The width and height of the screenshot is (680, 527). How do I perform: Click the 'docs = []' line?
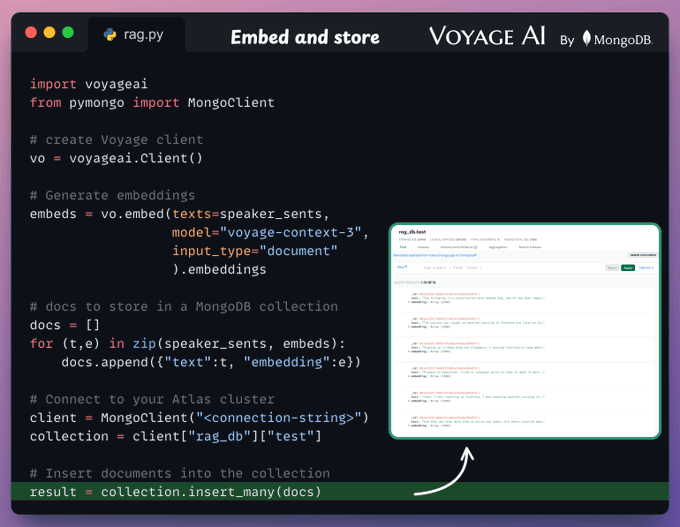[65, 325]
